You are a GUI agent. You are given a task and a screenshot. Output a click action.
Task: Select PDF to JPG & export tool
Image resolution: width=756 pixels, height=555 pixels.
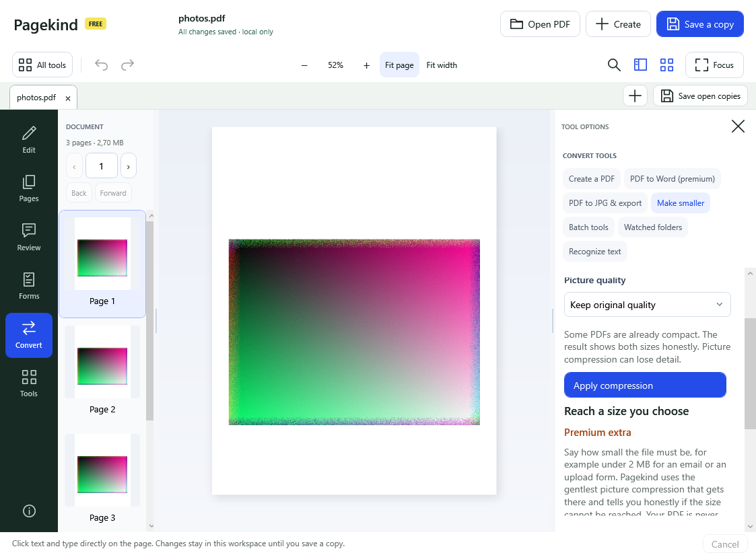click(605, 202)
